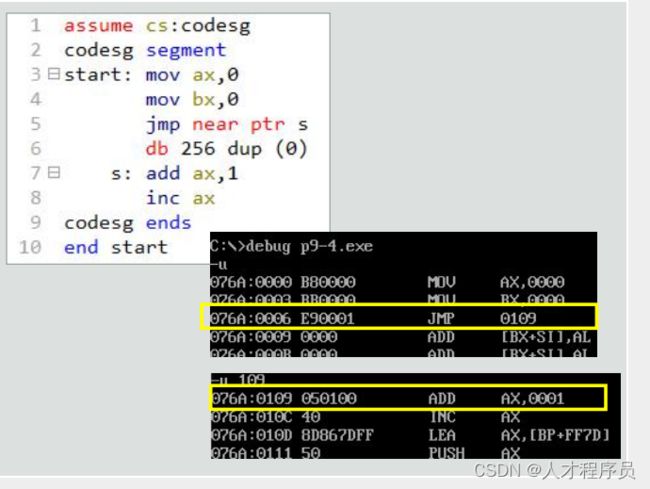Click 'start:' label on line 3
Image resolution: width=650 pixels, height=489 pixels.
(x=98, y=75)
